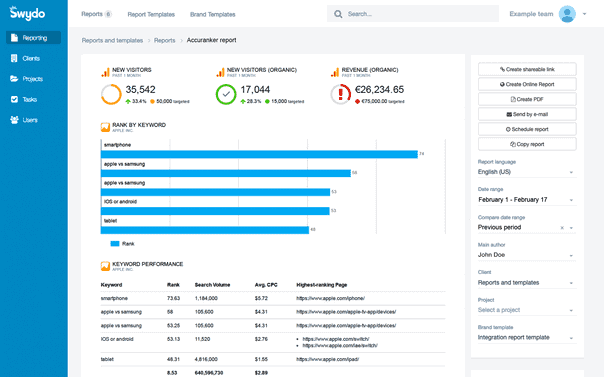Click the user avatar in header
The height and width of the screenshot is (377, 604).
click(x=567, y=14)
